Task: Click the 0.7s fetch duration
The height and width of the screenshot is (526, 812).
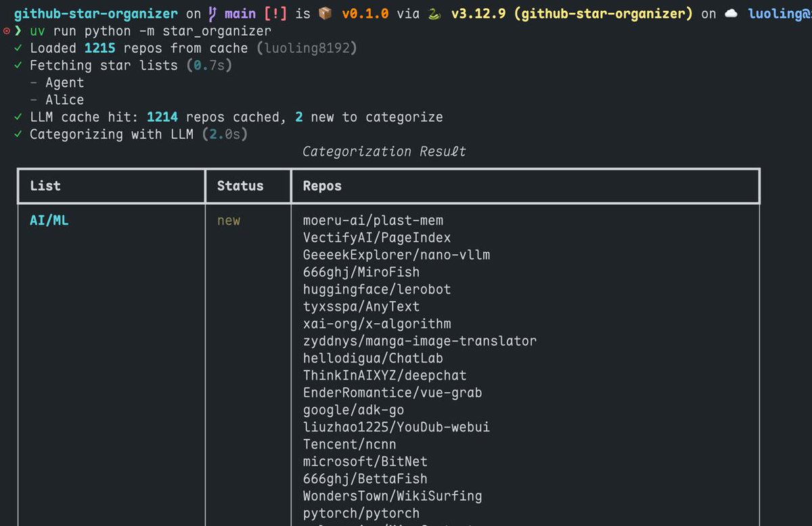Action: (x=208, y=66)
